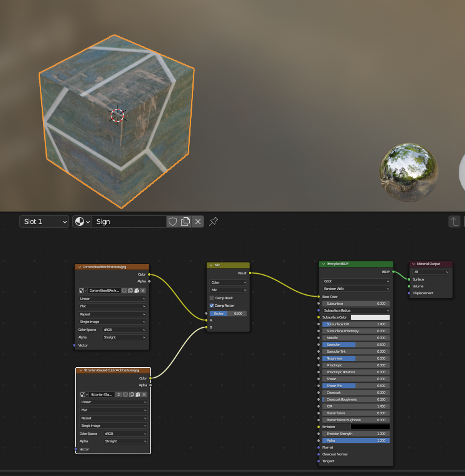Image resolution: width=465 pixels, height=476 pixels.
Task: Toggle the node editor pin icon
Action: [214, 222]
